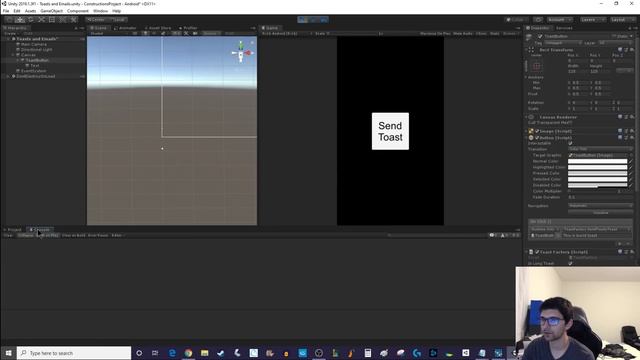
Task: Collapse the Toasts and Emails scene in Hierarchy
Action: (9, 39)
